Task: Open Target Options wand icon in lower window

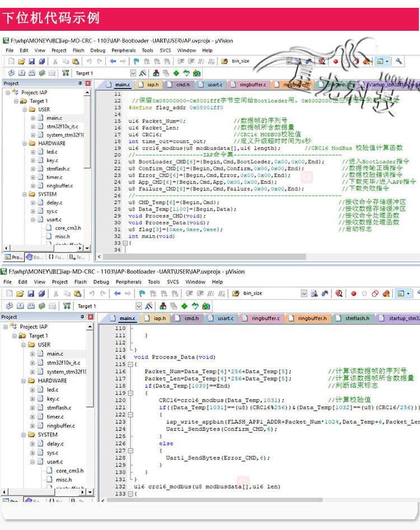Action: click(148, 306)
